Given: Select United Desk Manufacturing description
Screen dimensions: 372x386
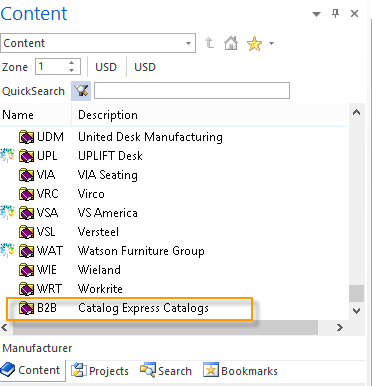Looking at the screenshot, I should click(150, 137).
